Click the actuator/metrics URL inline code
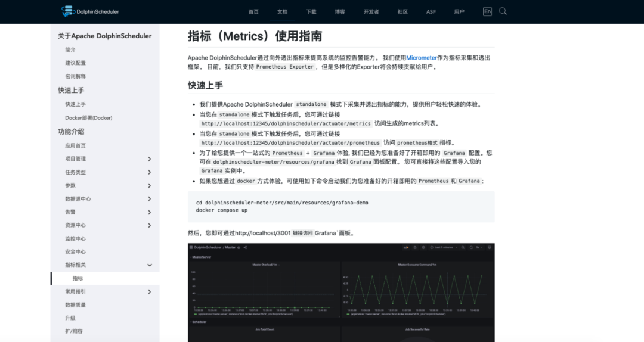The height and width of the screenshot is (342, 644). (286, 123)
